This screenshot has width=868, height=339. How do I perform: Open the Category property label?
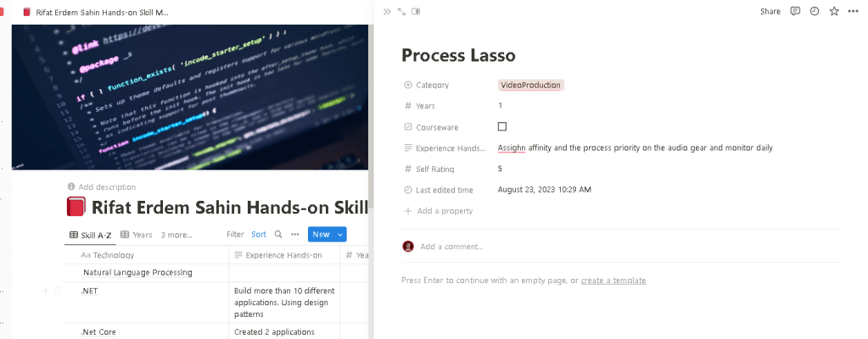pyautogui.click(x=427, y=85)
